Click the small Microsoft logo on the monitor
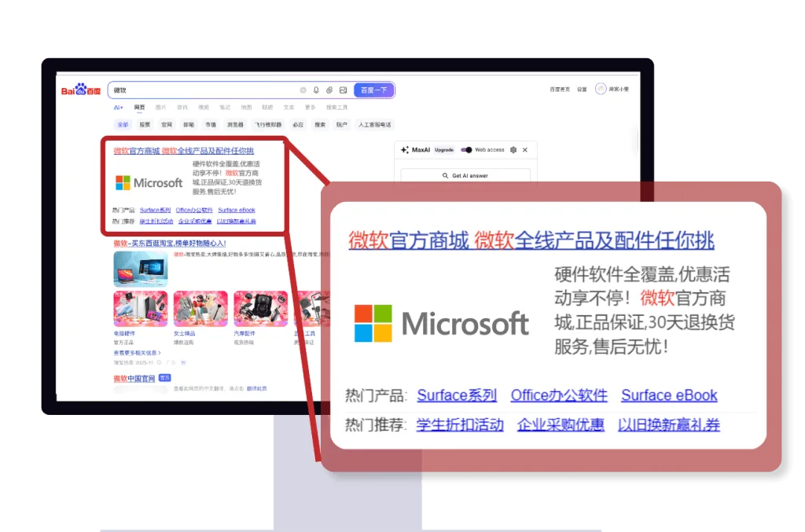This screenshot has height=532, width=805. [x=149, y=182]
